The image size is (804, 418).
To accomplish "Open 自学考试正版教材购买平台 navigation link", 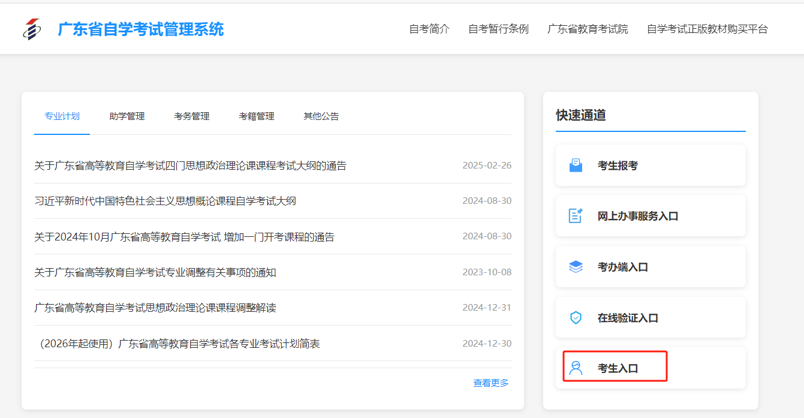I will click(708, 29).
